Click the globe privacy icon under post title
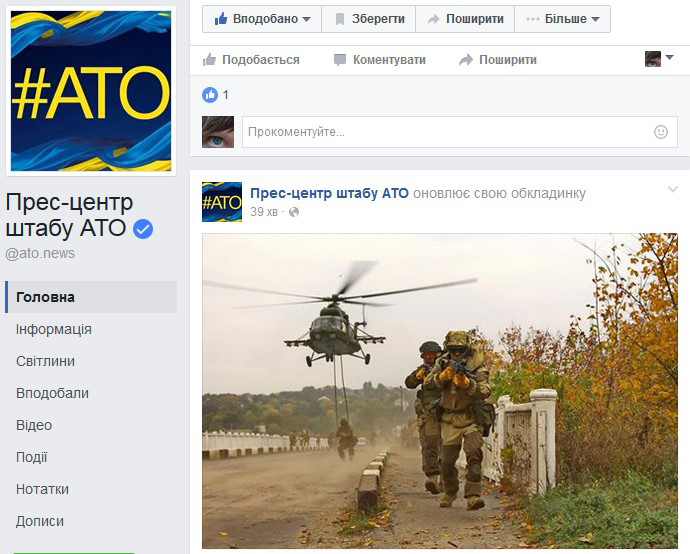Screen dimensions: 690x554 [294, 212]
